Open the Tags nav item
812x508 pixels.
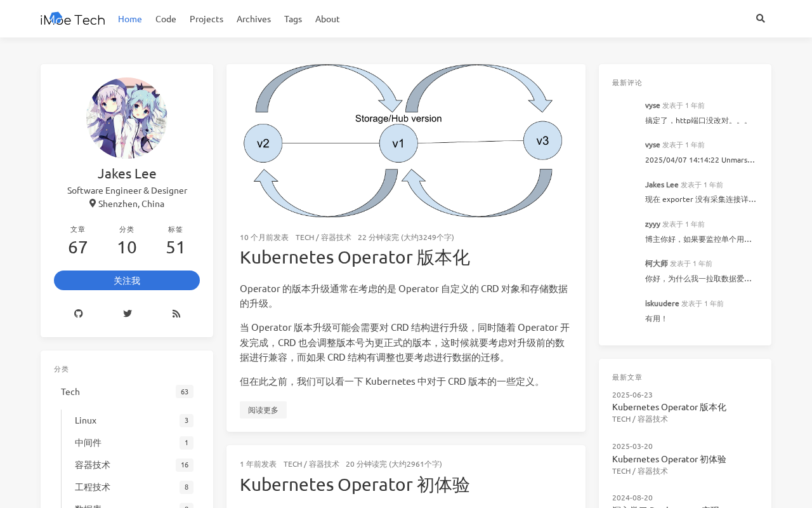(x=293, y=18)
